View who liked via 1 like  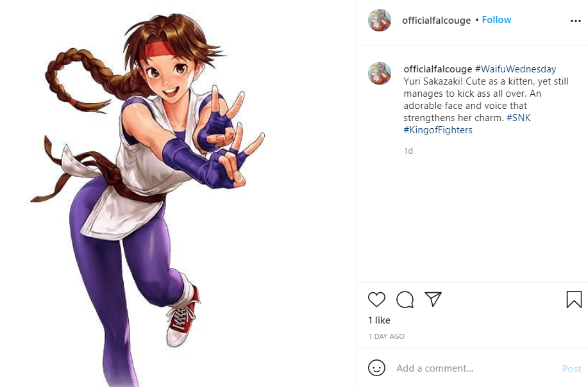point(379,320)
